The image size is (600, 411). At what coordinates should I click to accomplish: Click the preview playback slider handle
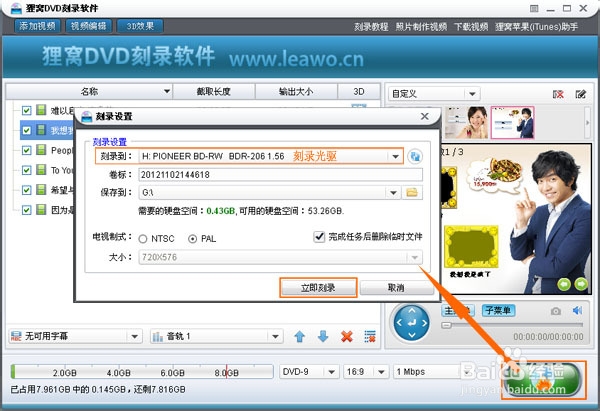446,325
